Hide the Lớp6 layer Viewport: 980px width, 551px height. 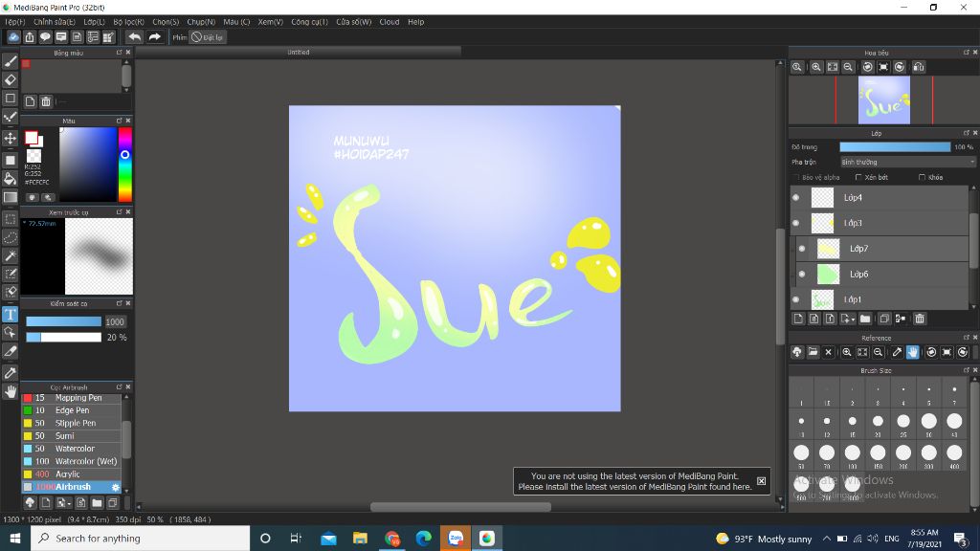[802, 275]
